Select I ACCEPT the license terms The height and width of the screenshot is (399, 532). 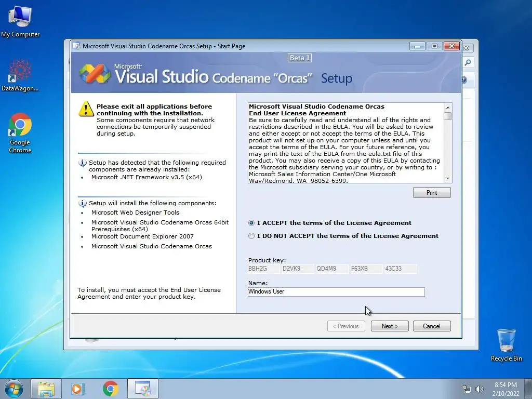[251, 223]
